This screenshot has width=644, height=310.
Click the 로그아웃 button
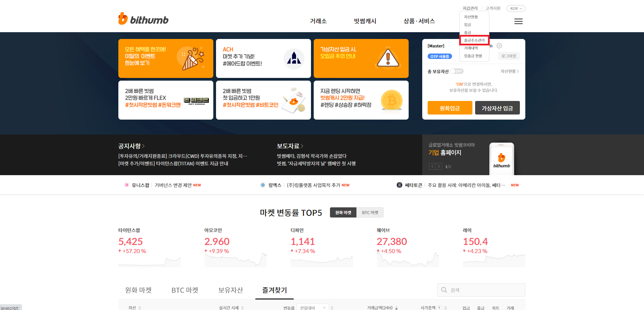[x=509, y=56]
